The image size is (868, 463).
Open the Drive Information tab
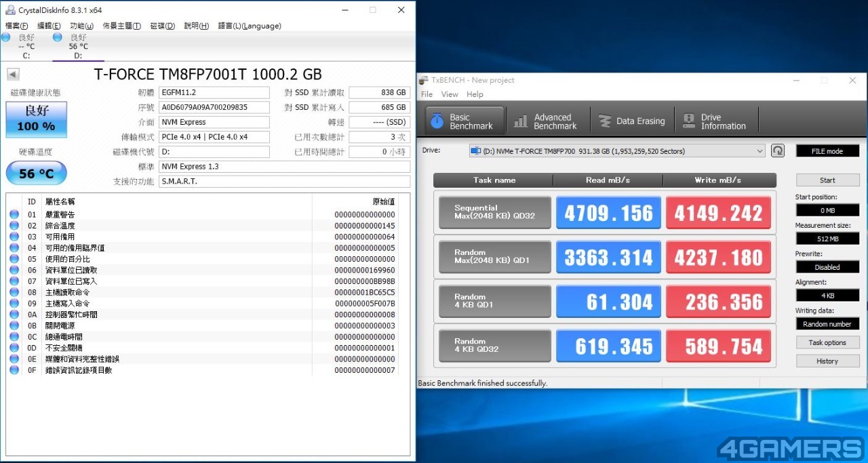715,121
